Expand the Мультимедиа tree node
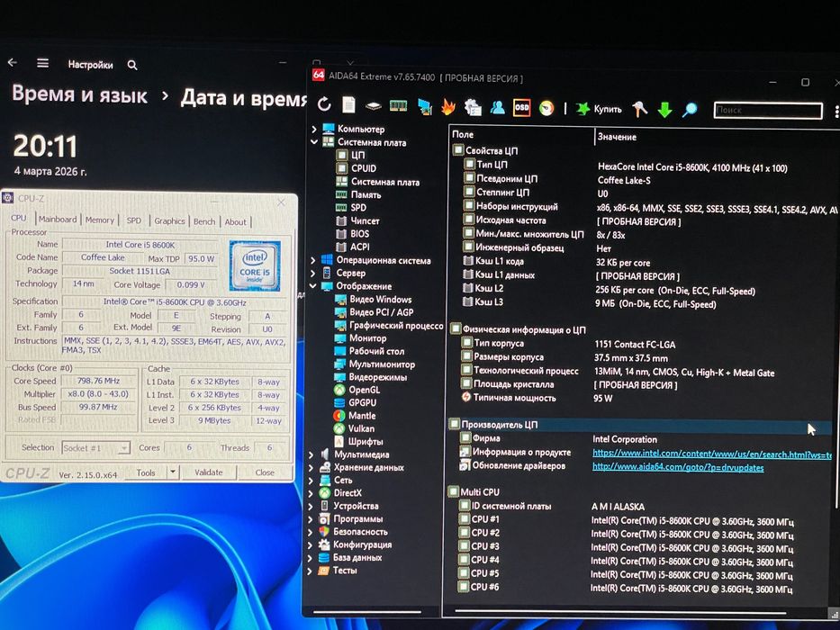The width and height of the screenshot is (840, 630). tap(312, 454)
